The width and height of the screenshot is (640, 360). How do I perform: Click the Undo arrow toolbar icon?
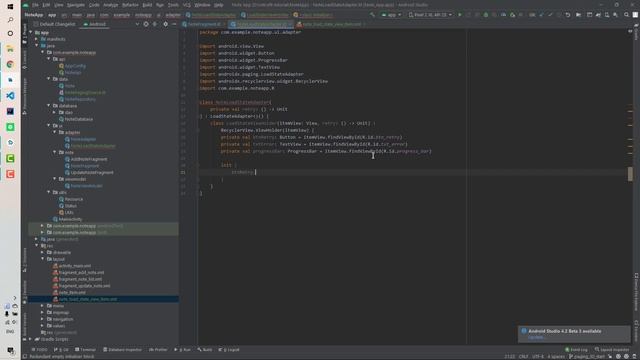tap(568, 15)
